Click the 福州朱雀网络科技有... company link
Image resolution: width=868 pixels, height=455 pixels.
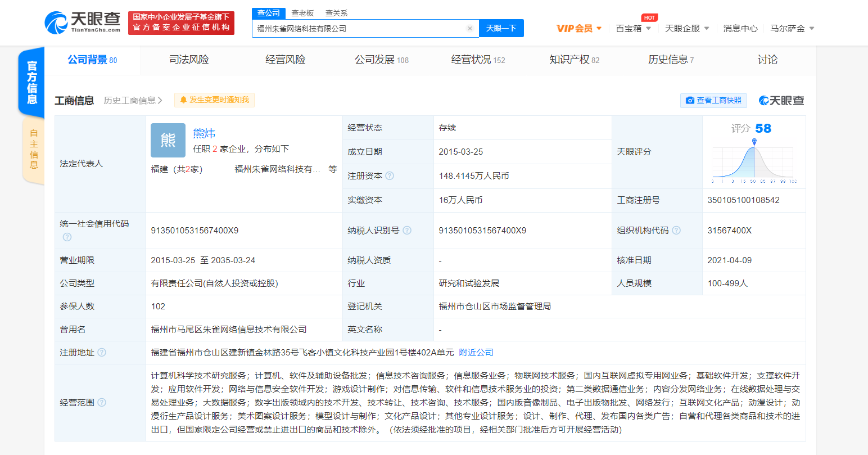click(x=278, y=169)
